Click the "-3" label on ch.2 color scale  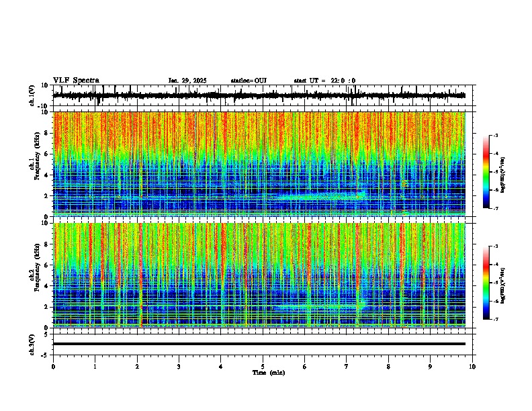(x=495, y=246)
